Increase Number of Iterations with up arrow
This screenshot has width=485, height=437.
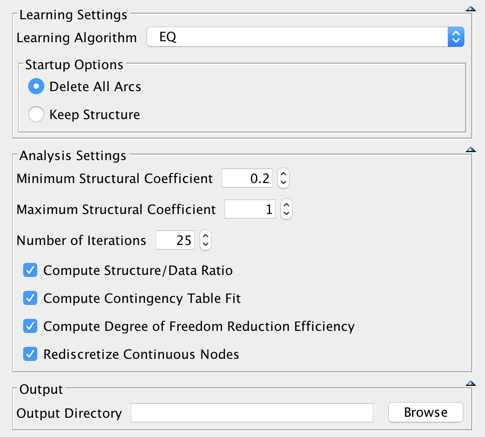point(206,236)
